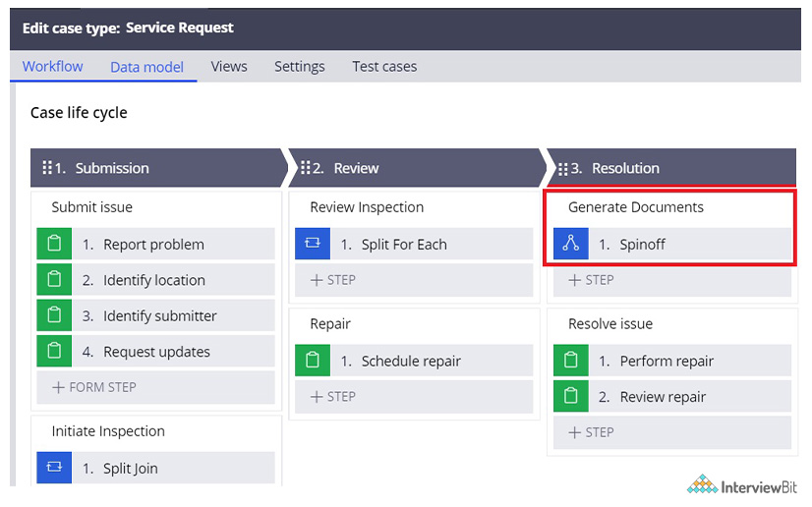Switch to the Workflow tab
The image size is (812, 507).
pyautogui.click(x=52, y=66)
